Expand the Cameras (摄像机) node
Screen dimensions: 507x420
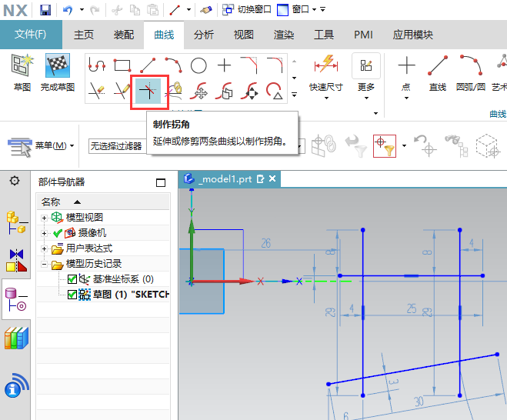click(x=45, y=233)
